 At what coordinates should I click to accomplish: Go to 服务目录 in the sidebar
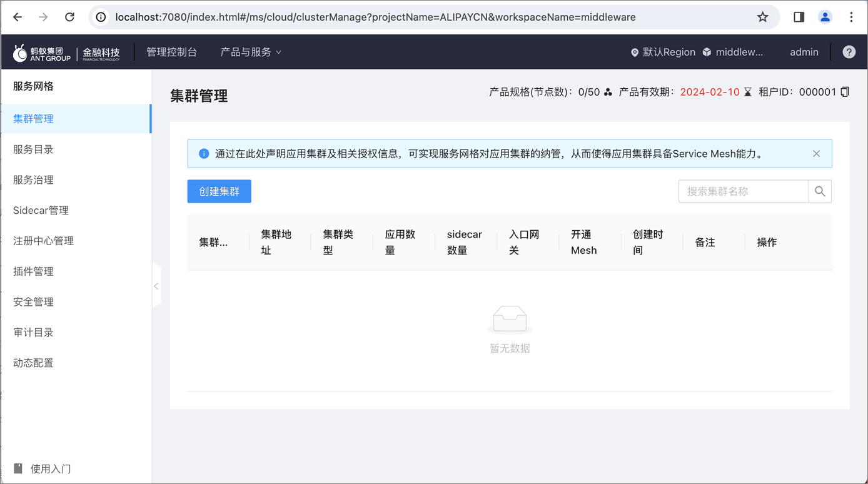click(76, 149)
